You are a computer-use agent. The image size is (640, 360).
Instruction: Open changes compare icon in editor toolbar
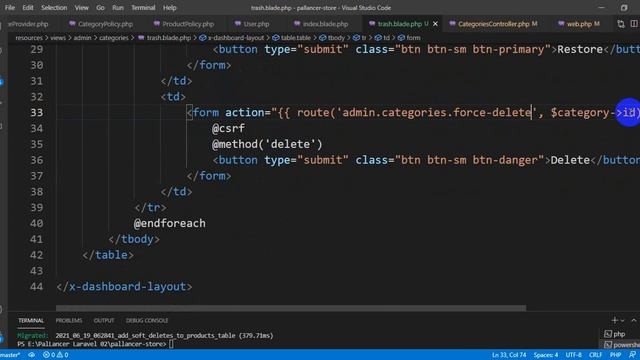point(621,24)
